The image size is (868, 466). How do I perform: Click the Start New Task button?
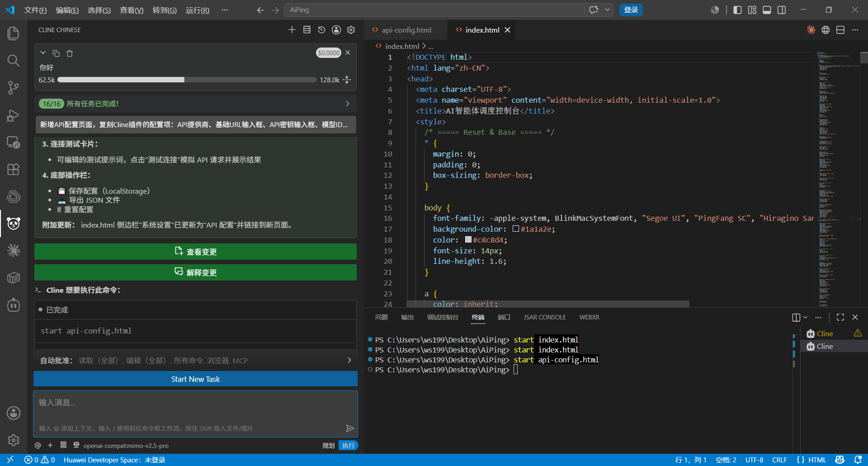pos(195,379)
